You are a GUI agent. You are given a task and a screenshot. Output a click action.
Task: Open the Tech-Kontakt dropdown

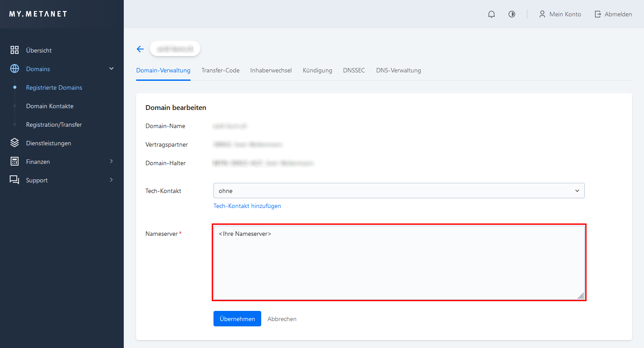point(399,191)
